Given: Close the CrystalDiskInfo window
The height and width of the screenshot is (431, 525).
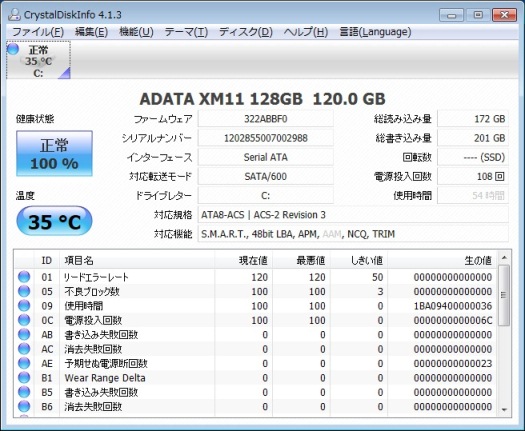Looking at the screenshot, I should pos(504,15).
